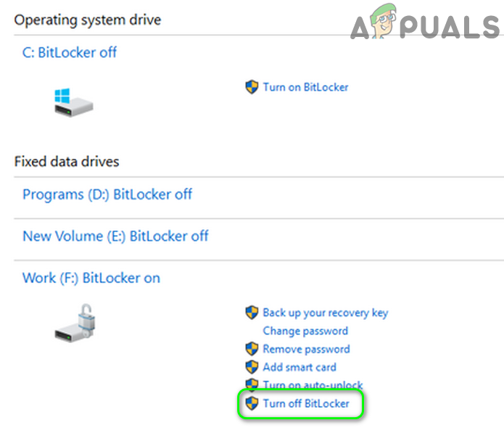Turn on BitLocker for the C: drive
The height and width of the screenshot is (428, 504).
305,87
